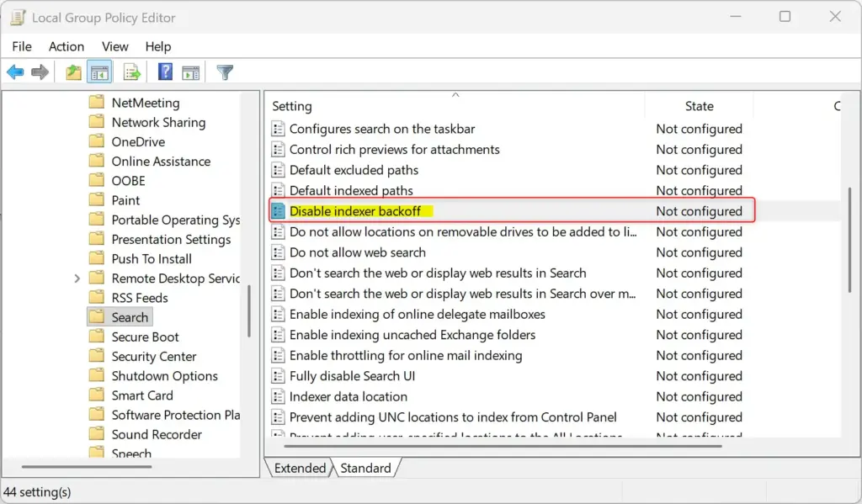This screenshot has height=504, width=862.
Task: Select OOBE folder in the tree
Action: tap(128, 181)
